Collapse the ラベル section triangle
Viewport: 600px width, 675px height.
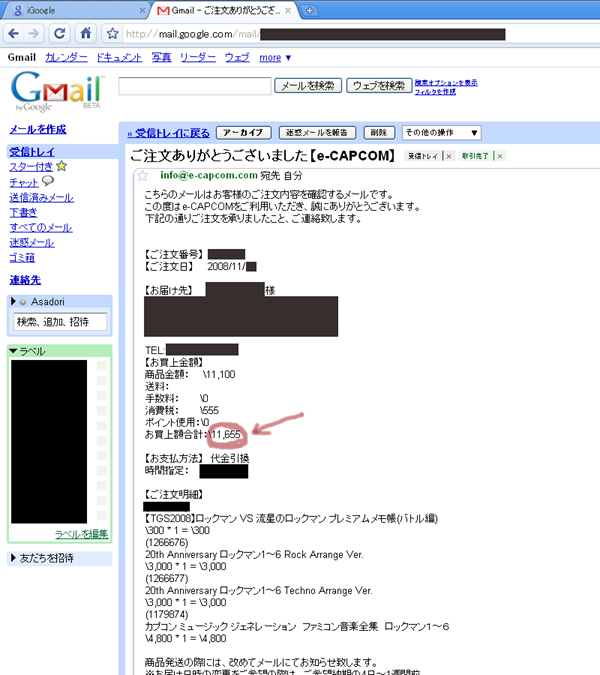tap(13, 351)
